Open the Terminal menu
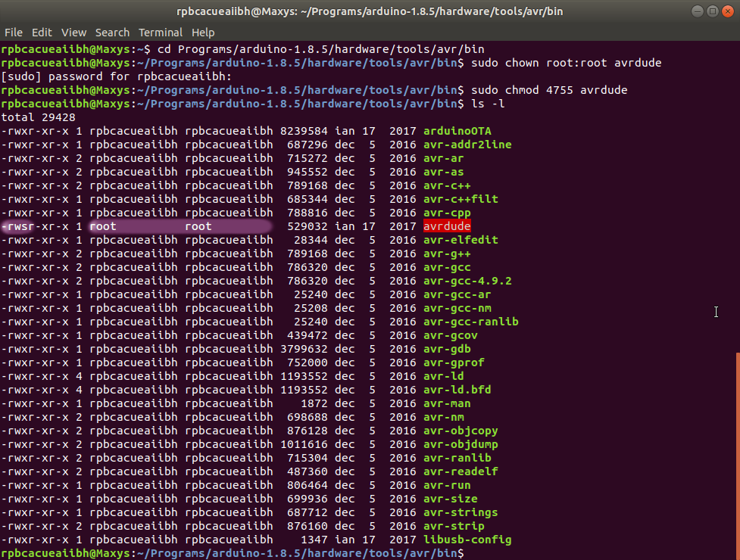 [x=161, y=33]
